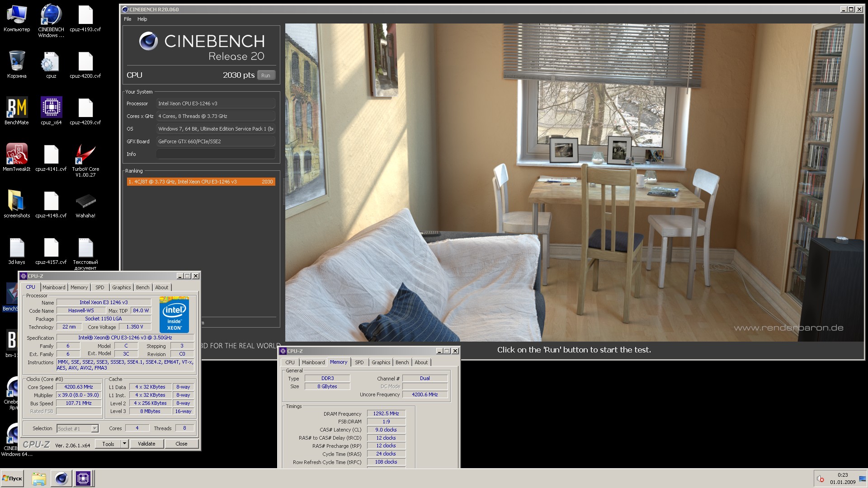The image size is (868, 488).
Task: Click the Close button in CPU-Z
Action: [x=181, y=444]
